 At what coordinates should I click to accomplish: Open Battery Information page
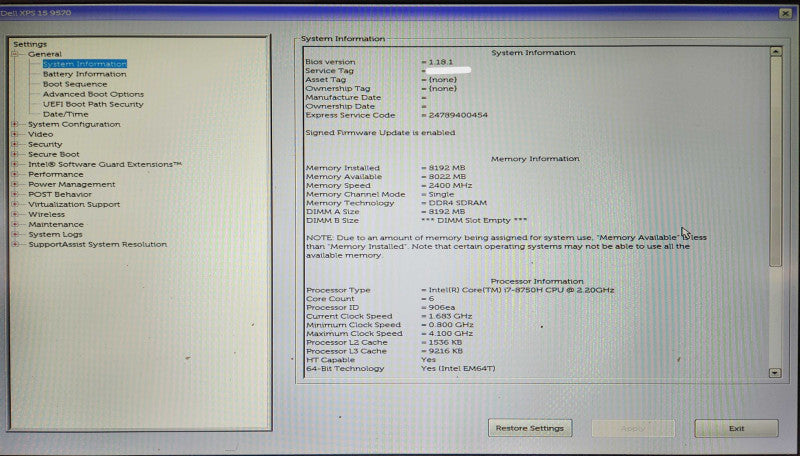click(85, 74)
